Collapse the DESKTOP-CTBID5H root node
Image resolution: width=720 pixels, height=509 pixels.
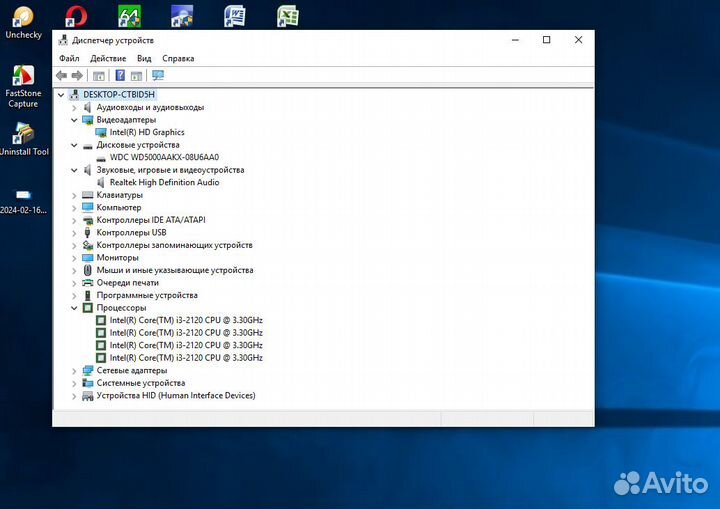pos(61,95)
